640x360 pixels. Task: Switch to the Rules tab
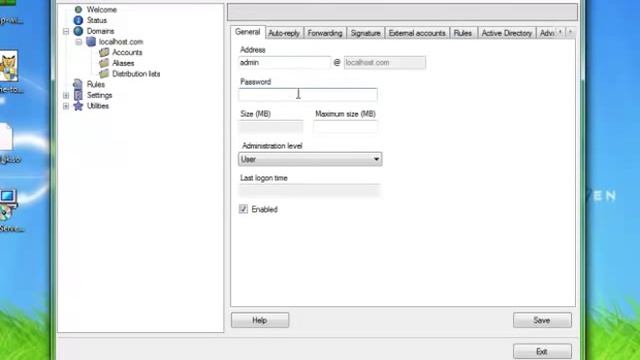point(463,33)
